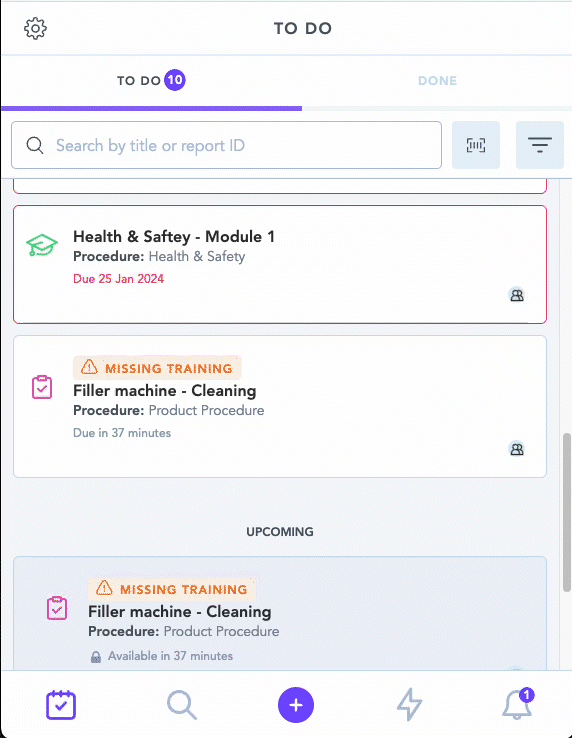Open Health & Saftey - Module 1 task
The height and width of the screenshot is (738, 572).
coord(280,264)
